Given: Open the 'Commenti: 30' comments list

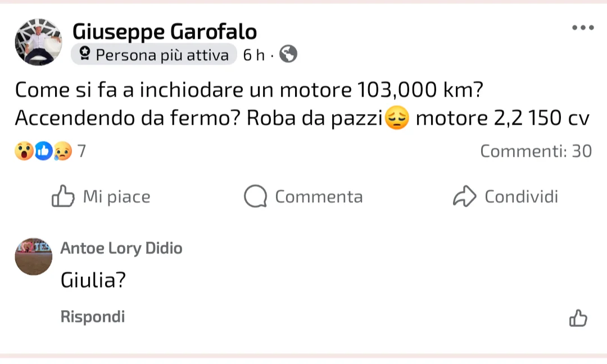Looking at the screenshot, I should 536,151.
